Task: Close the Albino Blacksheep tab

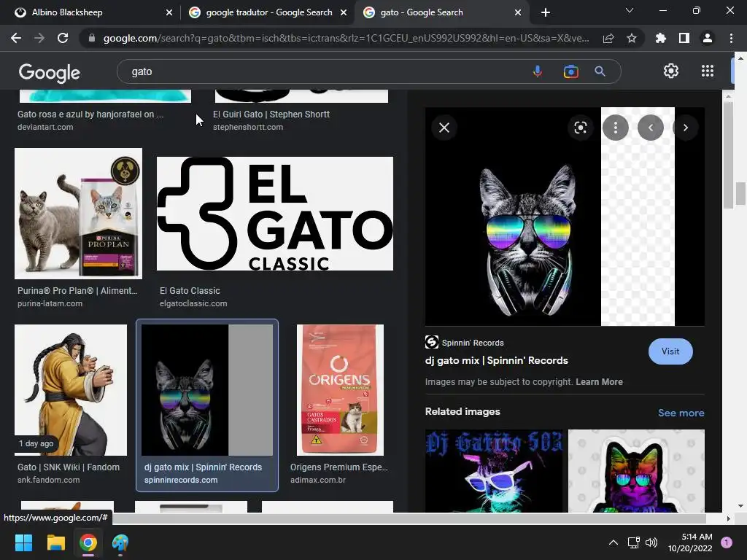Action: (169, 12)
